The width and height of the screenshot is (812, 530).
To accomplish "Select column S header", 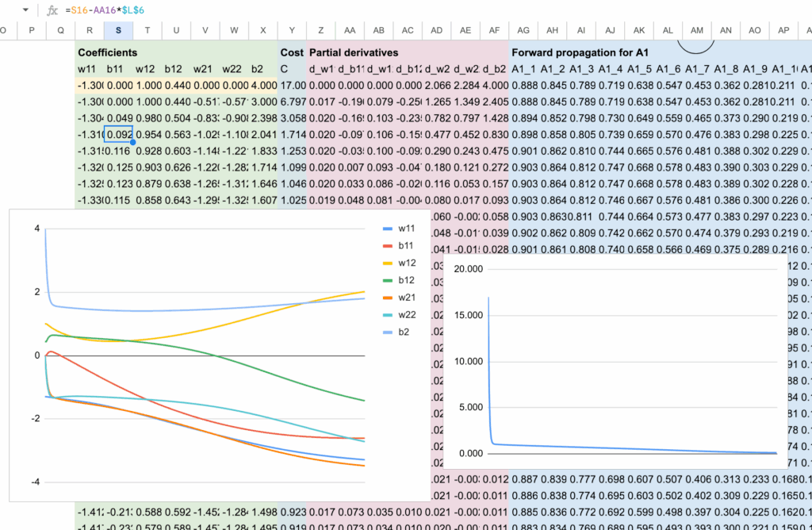I will [118, 30].
